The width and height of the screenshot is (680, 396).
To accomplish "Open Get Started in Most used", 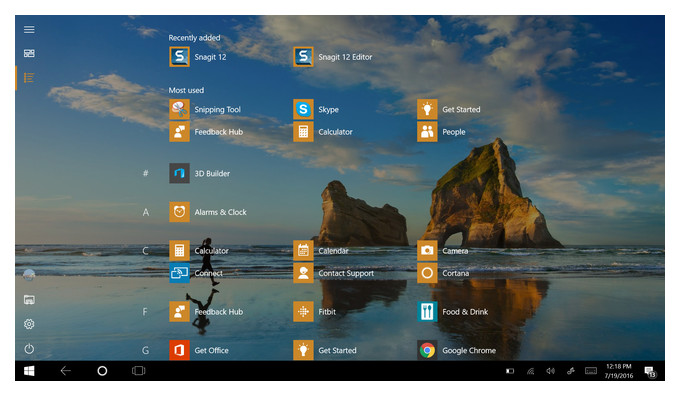I will pos(449,109).
